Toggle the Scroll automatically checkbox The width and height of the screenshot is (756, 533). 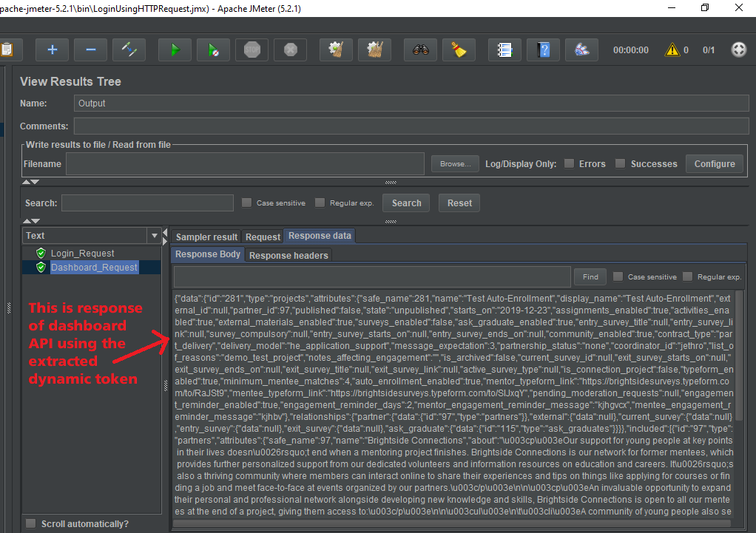[x=31, y=523]
